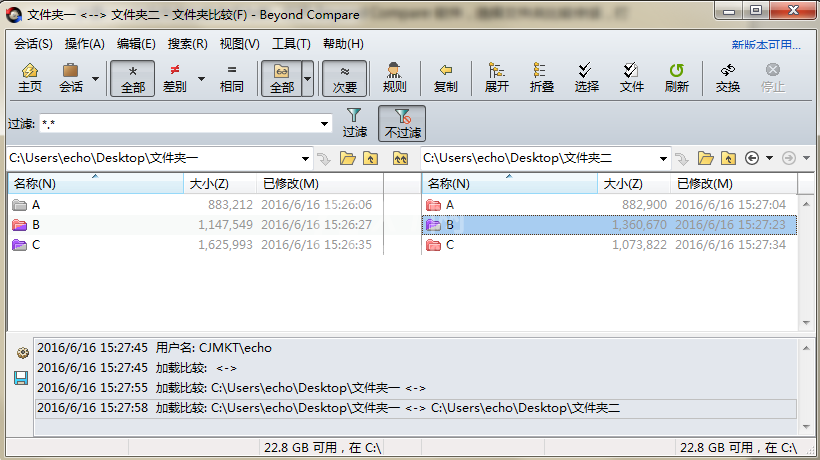
Task: Open the 搜索(R) menu
Action: coord(187,44)
